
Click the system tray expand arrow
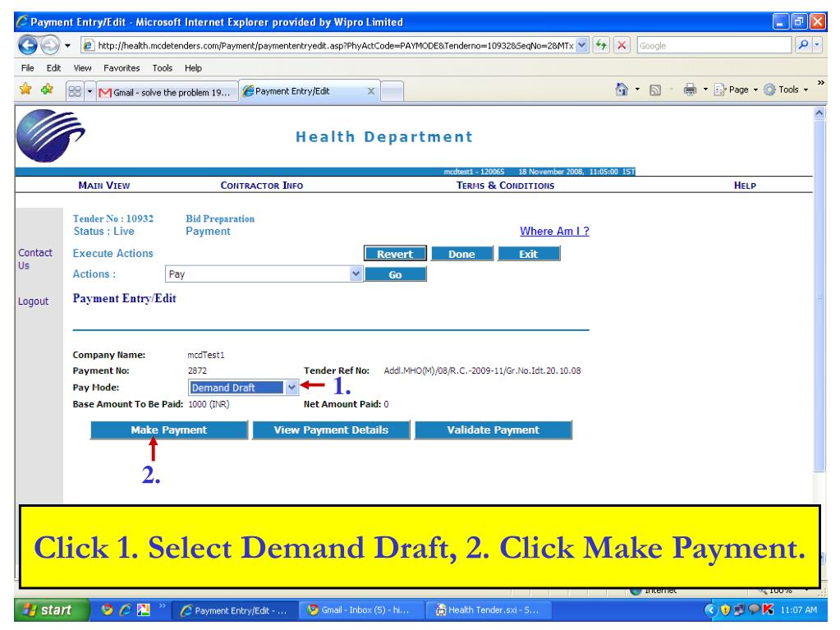click(710, 609)
